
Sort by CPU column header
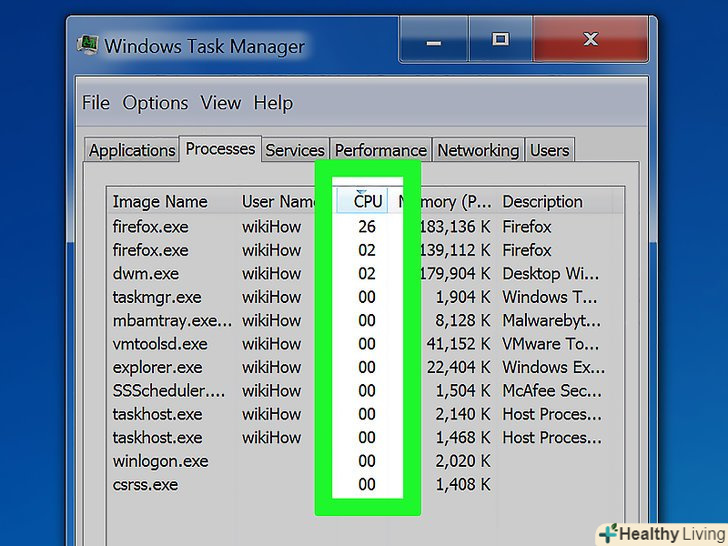(x=363, y=201)
